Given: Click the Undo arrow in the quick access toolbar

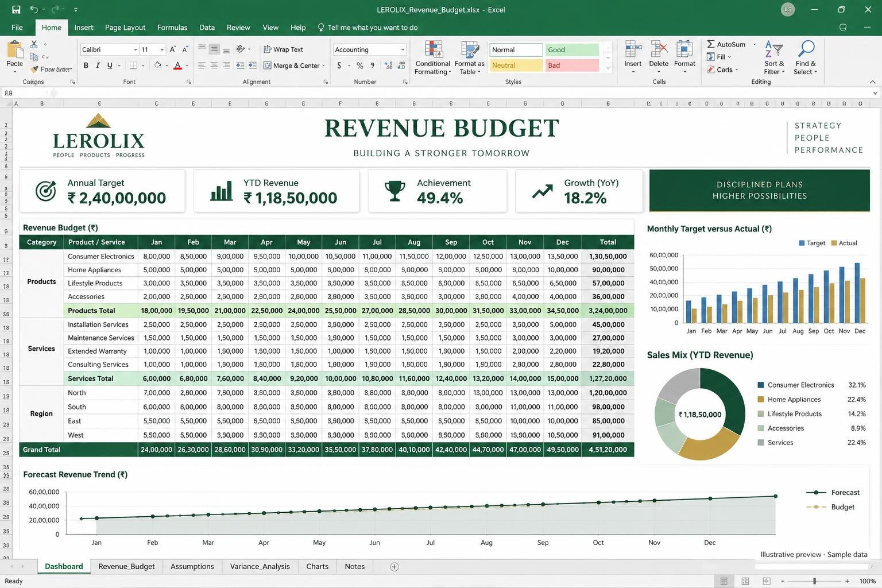Looking at the screenshot, I should coord(34,9).
